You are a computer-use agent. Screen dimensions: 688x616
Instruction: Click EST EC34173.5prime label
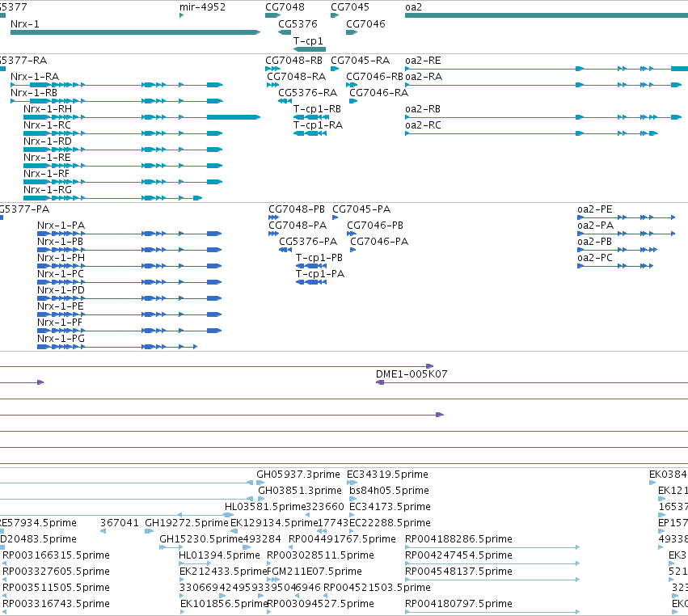pos(390,507)
